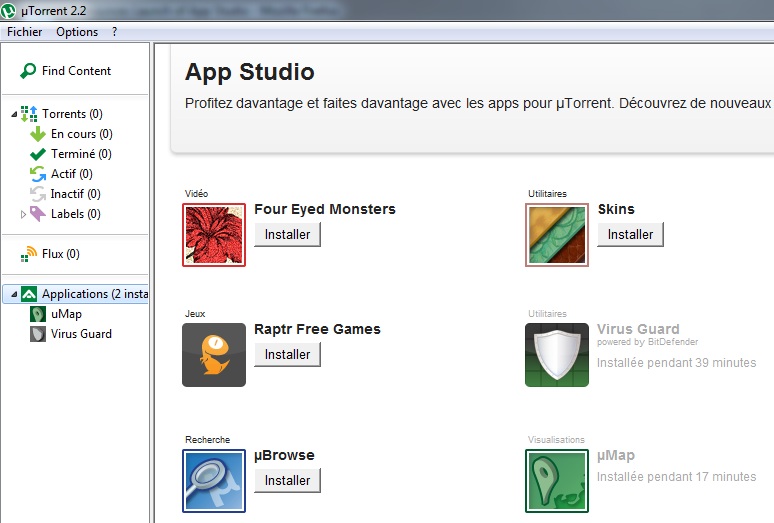Open the ? help menu

115,32
